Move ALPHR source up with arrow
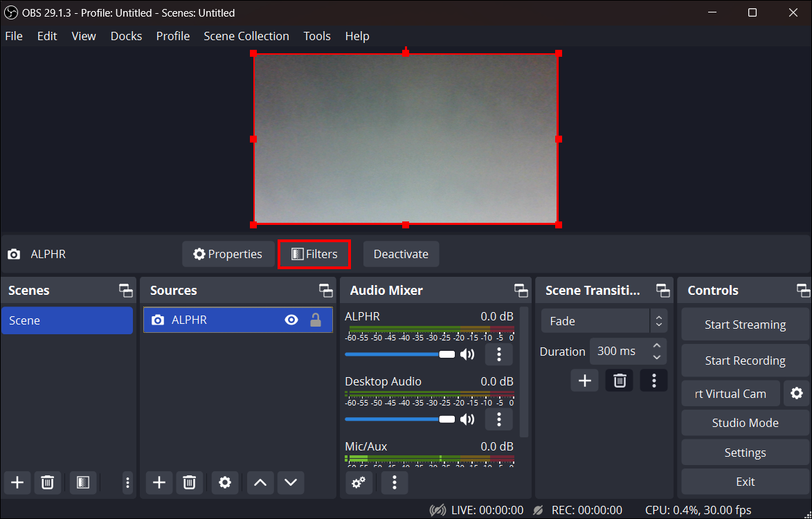Image resolution: width=812 pixels, height=519 pixels. coord(260,482)
